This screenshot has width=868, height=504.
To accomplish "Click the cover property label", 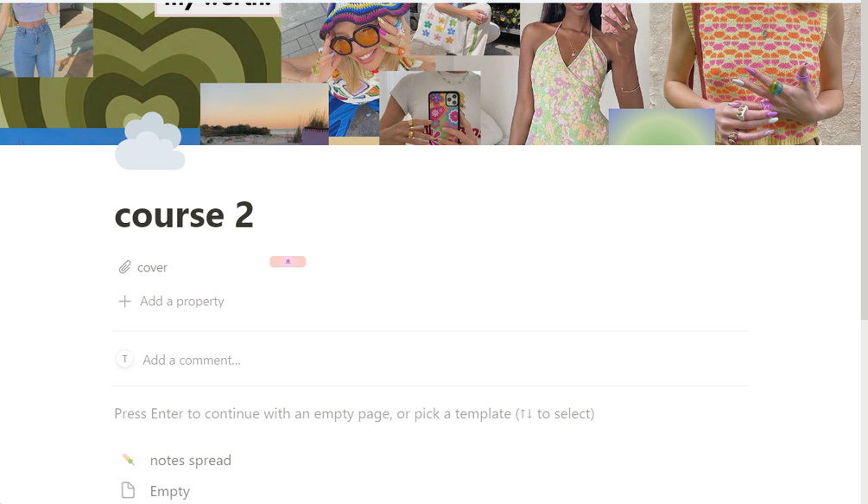I will 152,267.
